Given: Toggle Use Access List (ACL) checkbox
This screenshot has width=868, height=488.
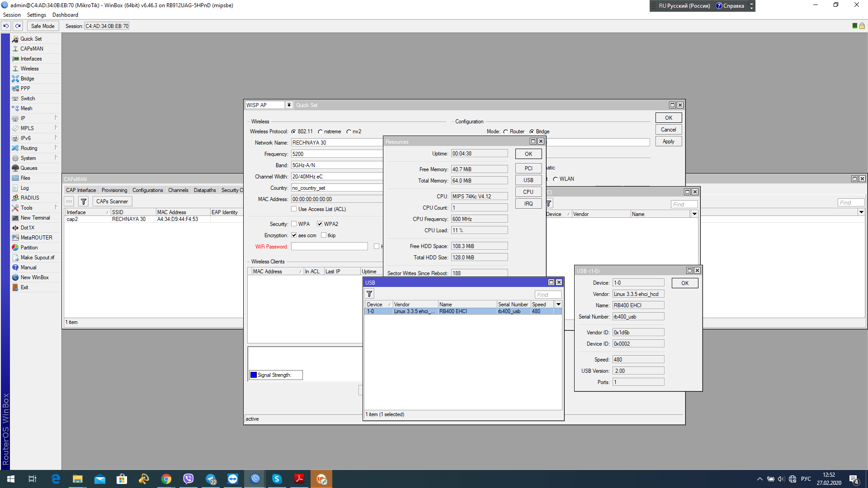Looking at the screenshot, I should pos(294,209).
